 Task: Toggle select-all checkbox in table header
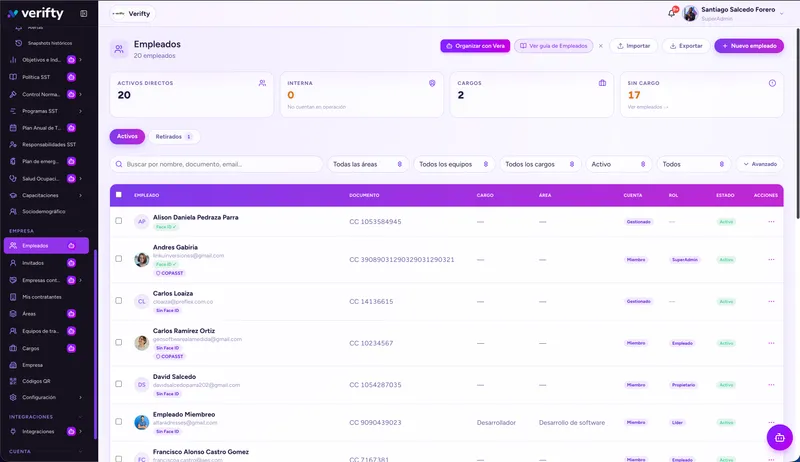pos(119,195)
